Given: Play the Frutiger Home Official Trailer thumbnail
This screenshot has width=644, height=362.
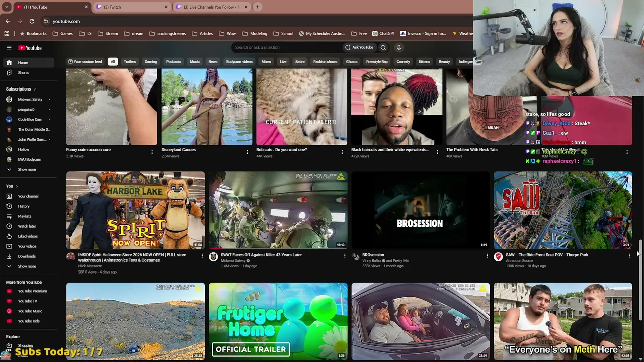Looking at the screenshot, I should (x=278, y=321).
